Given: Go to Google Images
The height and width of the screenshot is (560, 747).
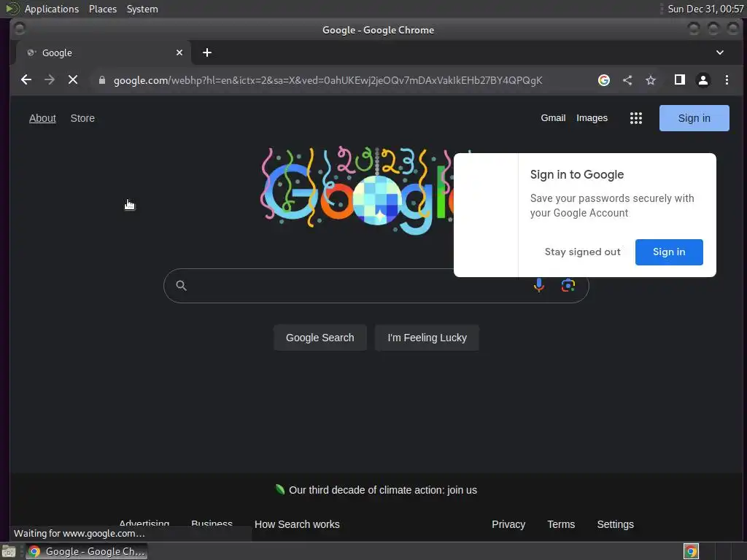Looking at the screenshot, I should tap(592, 118).
